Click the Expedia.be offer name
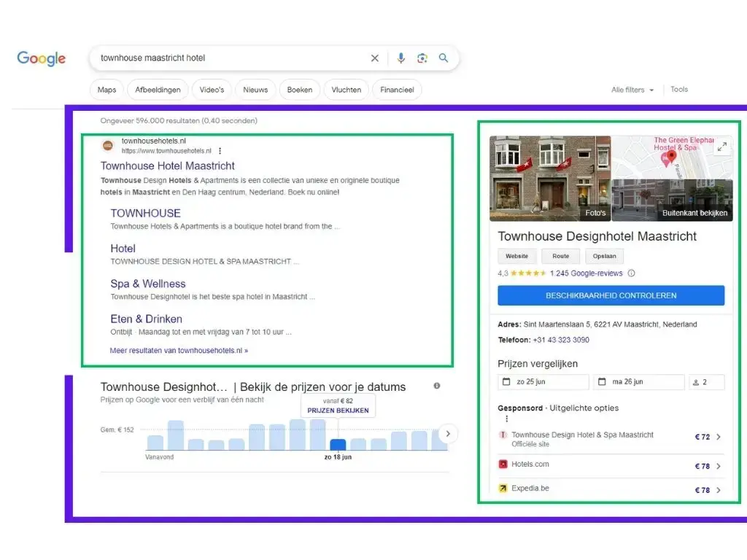The height and width of the screenshot is (560, 747). click(x=530, y=488)
